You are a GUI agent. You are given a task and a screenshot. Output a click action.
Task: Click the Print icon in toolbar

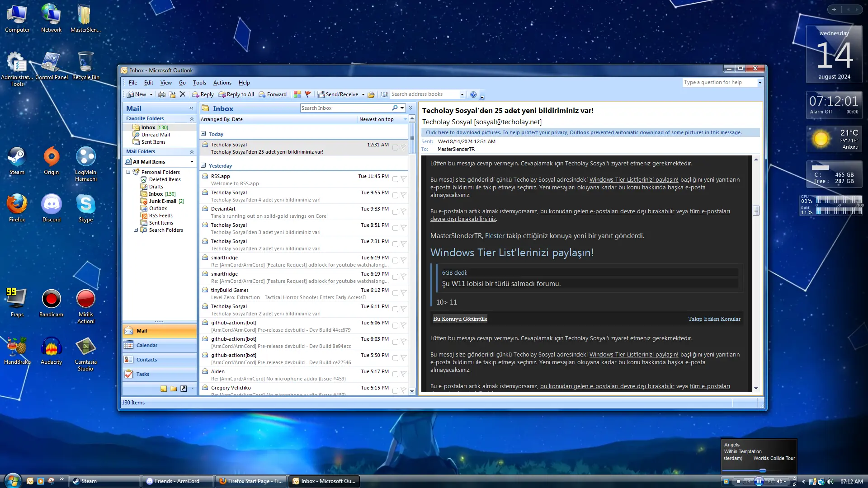161,94
